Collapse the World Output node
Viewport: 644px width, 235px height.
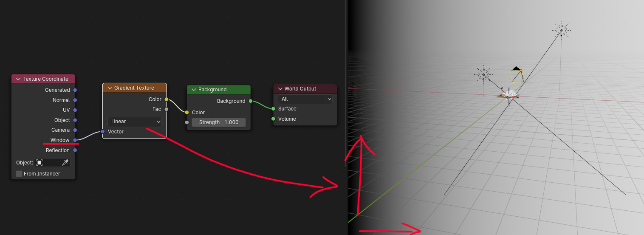280,89
